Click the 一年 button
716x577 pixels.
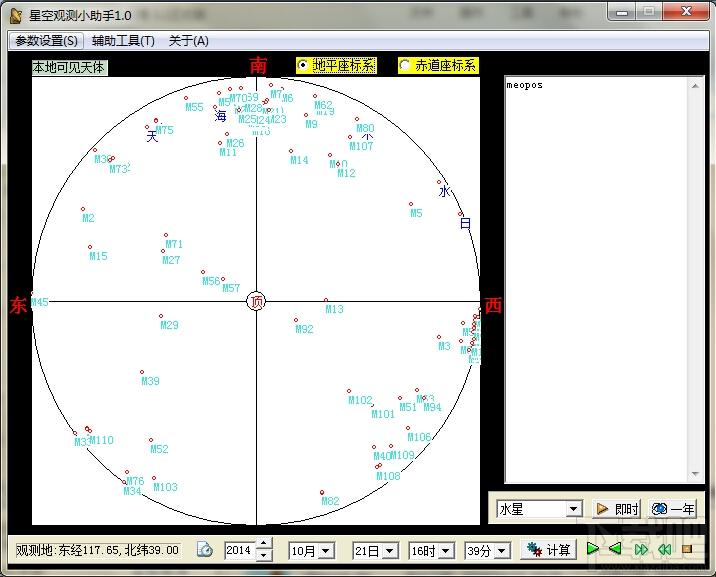pos(673,509)
